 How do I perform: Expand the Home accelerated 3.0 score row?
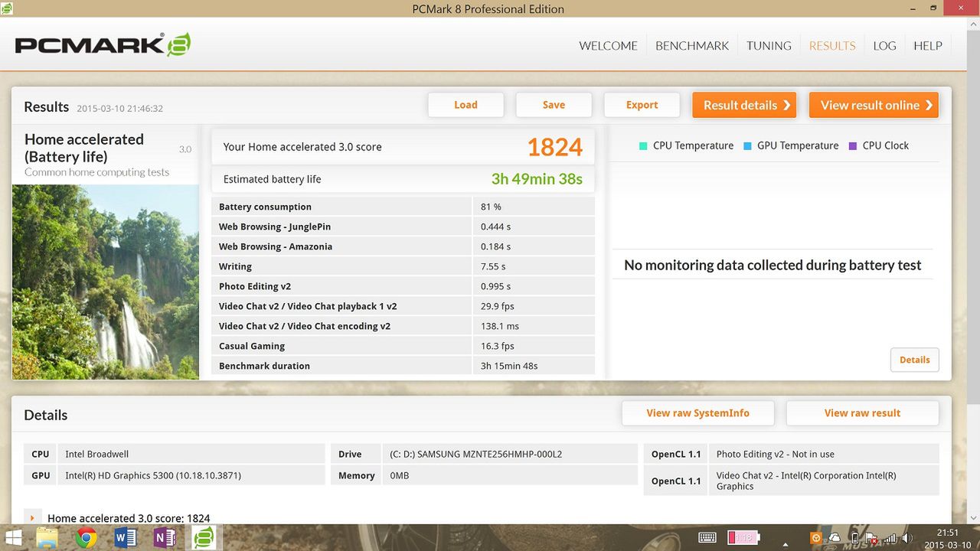coord(32,518)
